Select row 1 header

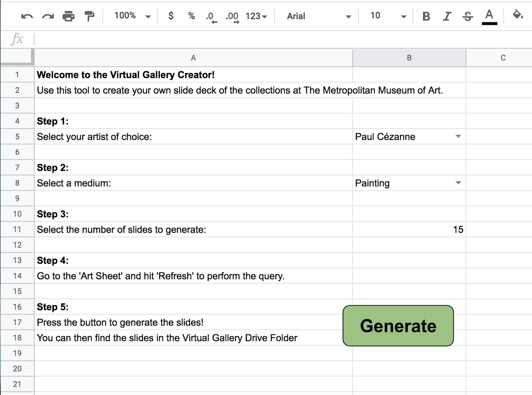(17, 75)
